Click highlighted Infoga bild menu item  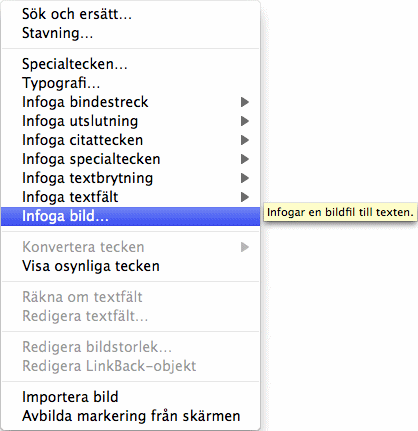pos(130,216)
